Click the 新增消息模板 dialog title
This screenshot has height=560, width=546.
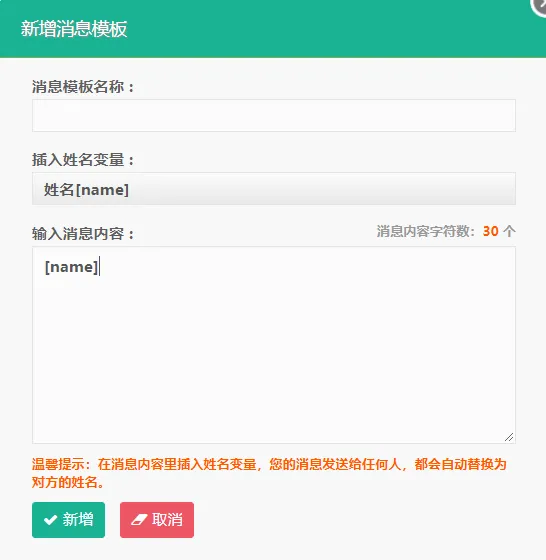click(x=74, y=29)
